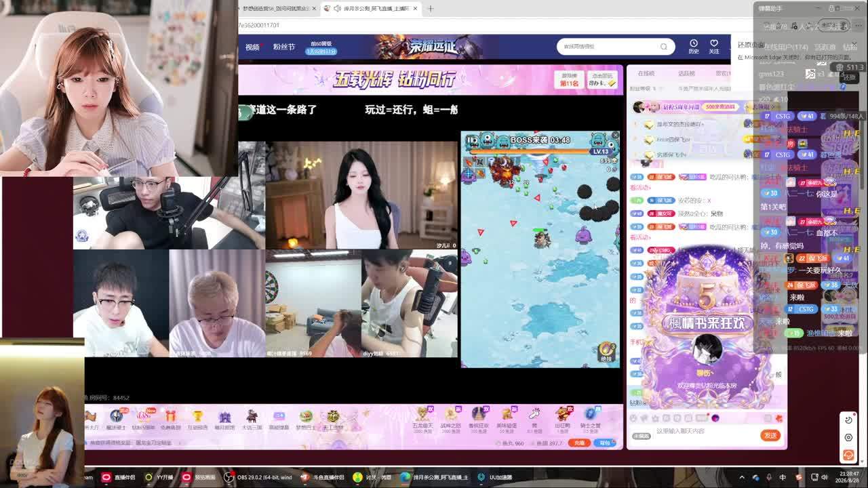Open the 贵宾 tab in chat panel
This screenshot has width=868, height=488.
pos(723,73)
